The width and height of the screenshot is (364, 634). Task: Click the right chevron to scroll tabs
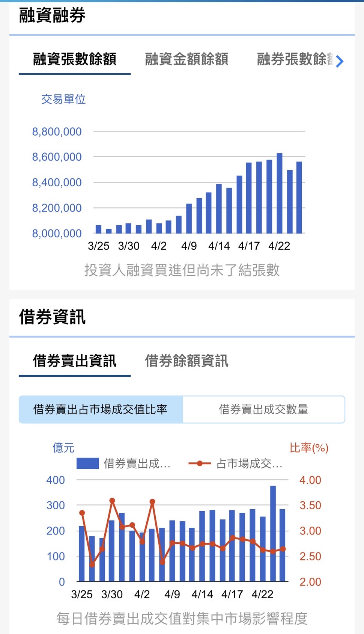(x=339, y=61)
